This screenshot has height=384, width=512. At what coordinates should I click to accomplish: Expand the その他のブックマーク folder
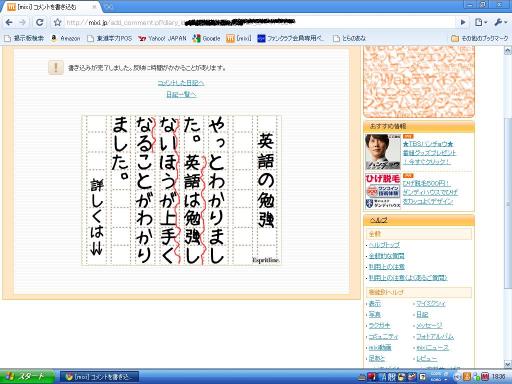480,38
